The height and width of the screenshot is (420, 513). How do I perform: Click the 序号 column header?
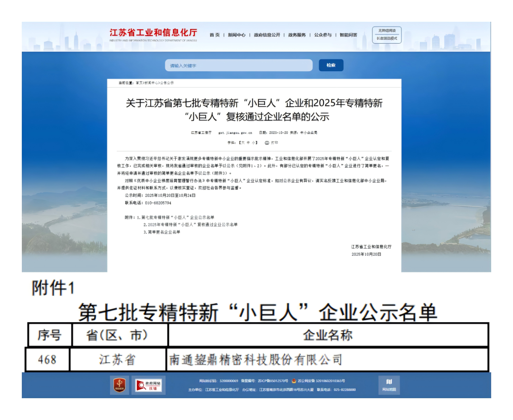point(49,335)
